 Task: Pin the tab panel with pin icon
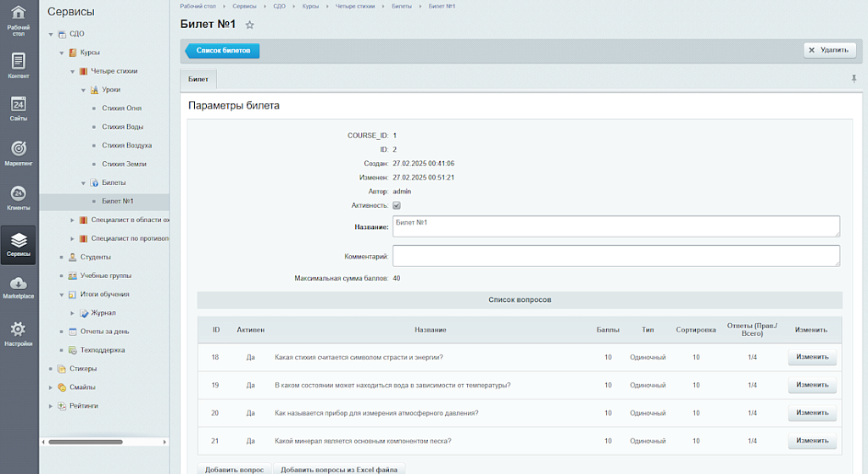tap(854, 79)
